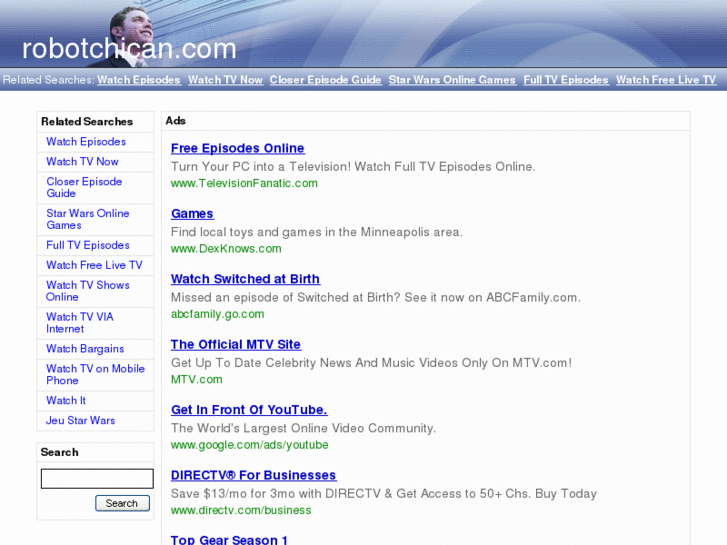Click the Search button
This screenshot has height=545, width=727.
pyautogui.click(x=122, y=503)
